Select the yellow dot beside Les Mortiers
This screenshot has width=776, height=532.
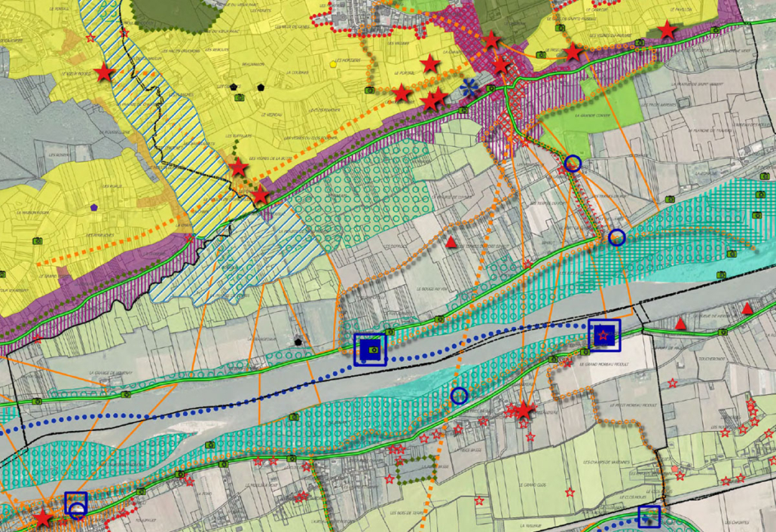point(333,65)
